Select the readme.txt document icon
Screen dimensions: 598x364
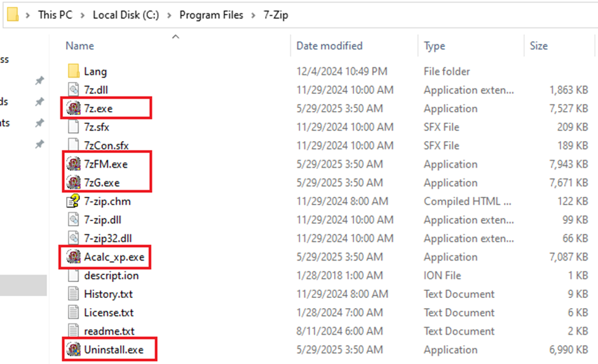(x=73, y=331)
